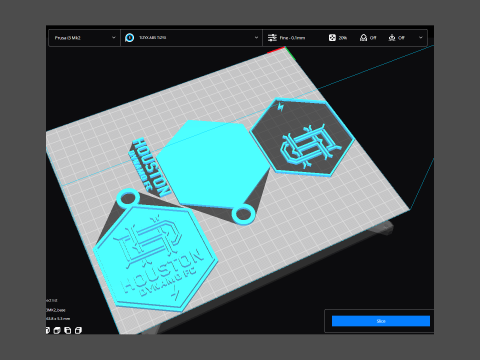The width and height of the screenshot is (480, 360).
Task: Expand the print settings panel chevron
Action: pos(421,38)
